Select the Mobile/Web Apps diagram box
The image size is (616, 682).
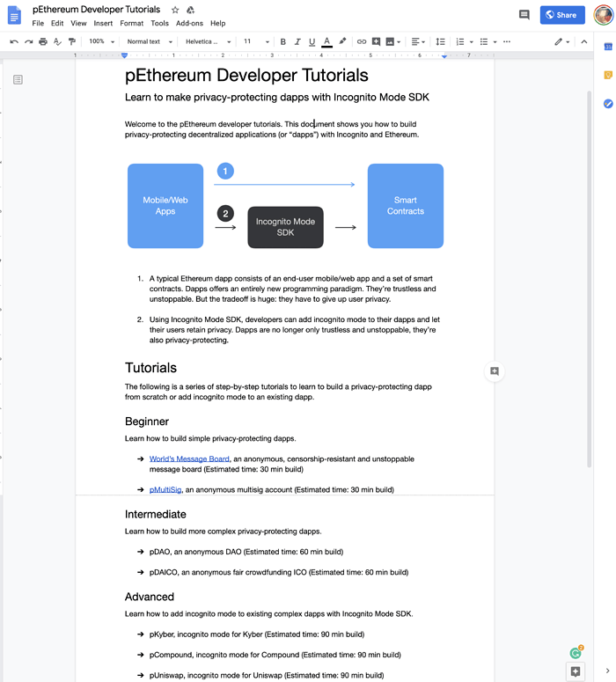[x=165, y=206]
